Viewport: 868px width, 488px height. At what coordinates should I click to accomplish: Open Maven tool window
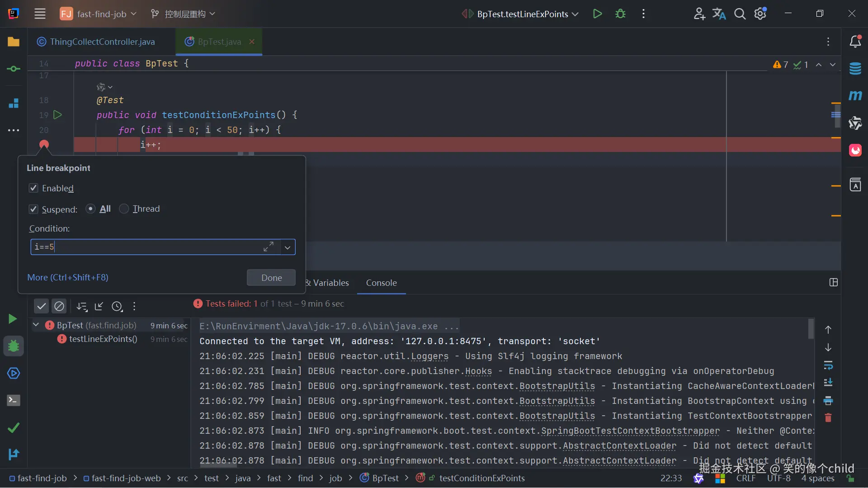click(x=855, y=95)
